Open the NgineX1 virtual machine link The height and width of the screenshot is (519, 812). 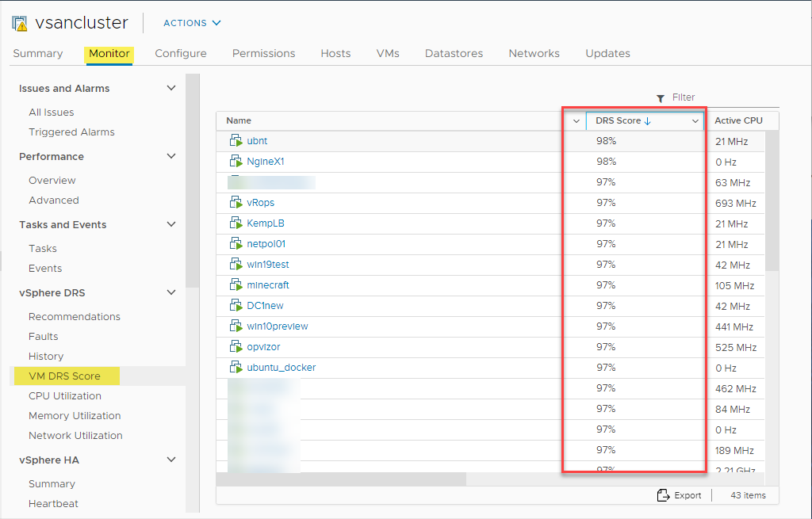[x=266, y=162]
